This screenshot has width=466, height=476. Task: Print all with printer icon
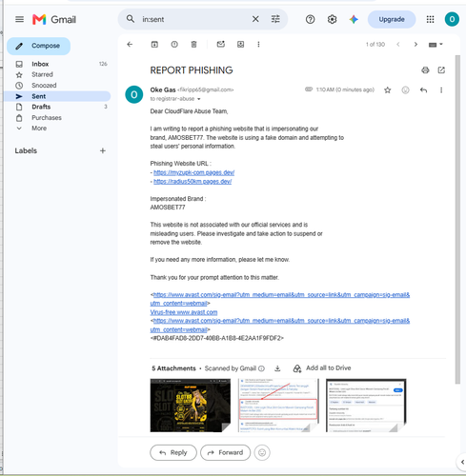click(425, 70)
